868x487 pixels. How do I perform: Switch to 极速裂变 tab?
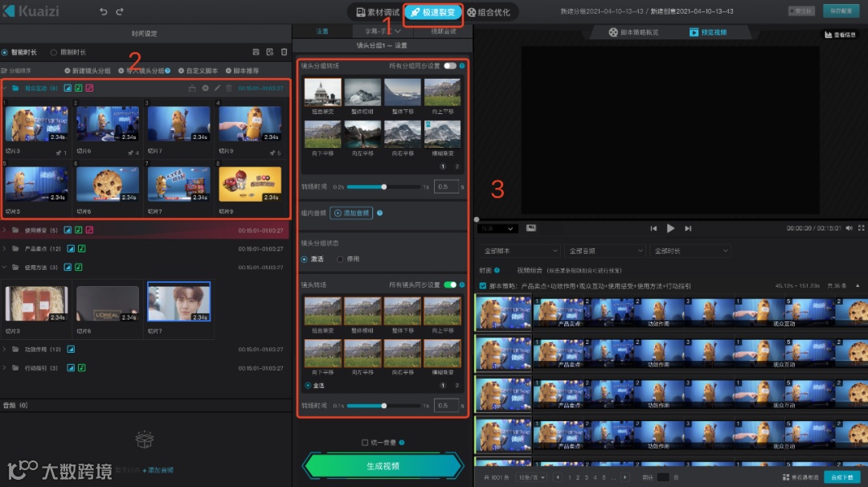point(433,11)
